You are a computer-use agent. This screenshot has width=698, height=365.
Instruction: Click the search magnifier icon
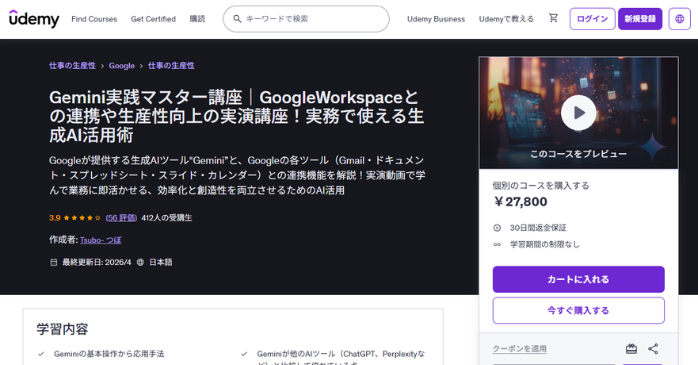[x=237, y=19]
